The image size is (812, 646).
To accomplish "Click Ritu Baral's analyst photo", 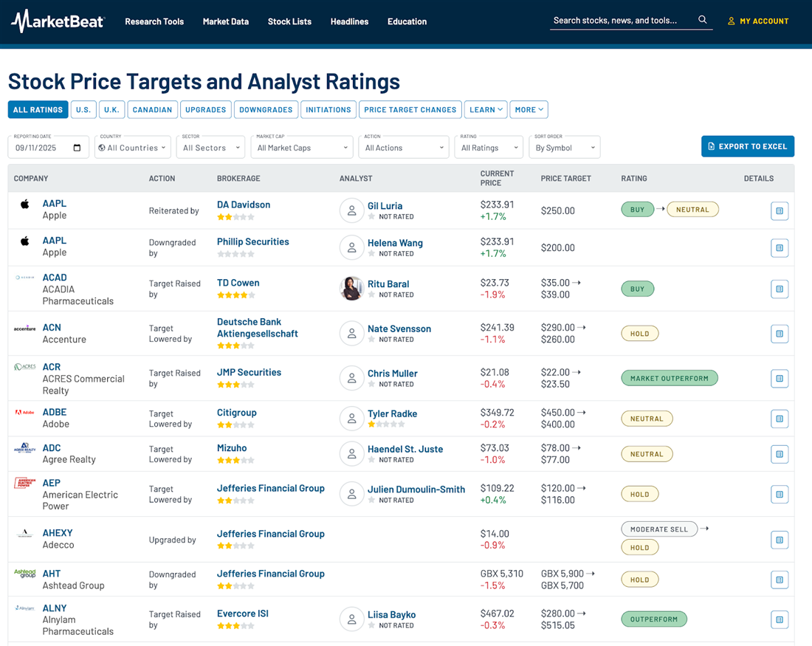I will pos(351,289).
